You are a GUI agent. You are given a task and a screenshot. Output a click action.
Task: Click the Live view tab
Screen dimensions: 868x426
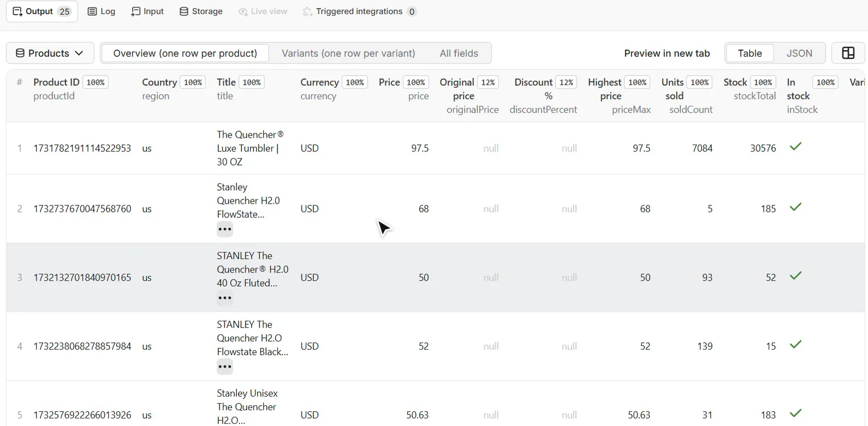[x=263, y=11]
